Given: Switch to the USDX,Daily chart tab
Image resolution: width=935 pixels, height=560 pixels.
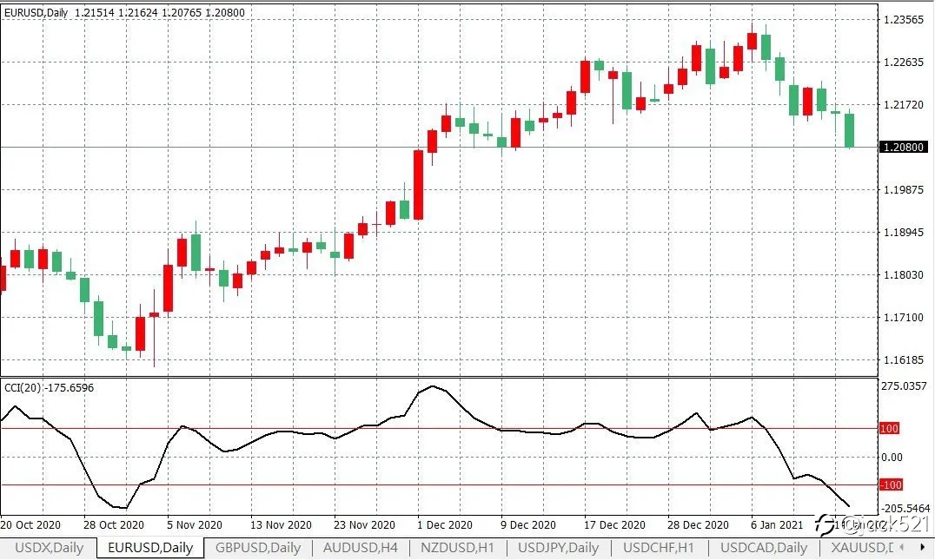Looking at the screenshot, I should (x=49, y=548).
